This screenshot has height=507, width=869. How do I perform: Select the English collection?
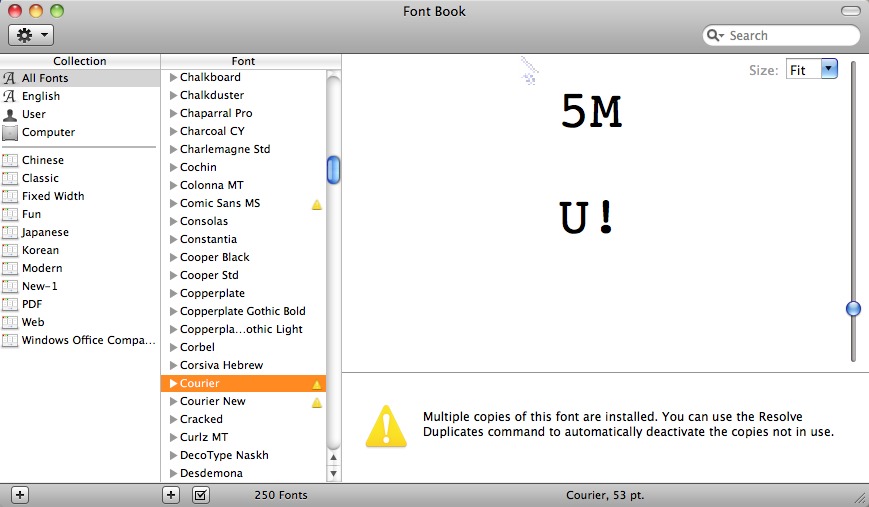point(80,96)
